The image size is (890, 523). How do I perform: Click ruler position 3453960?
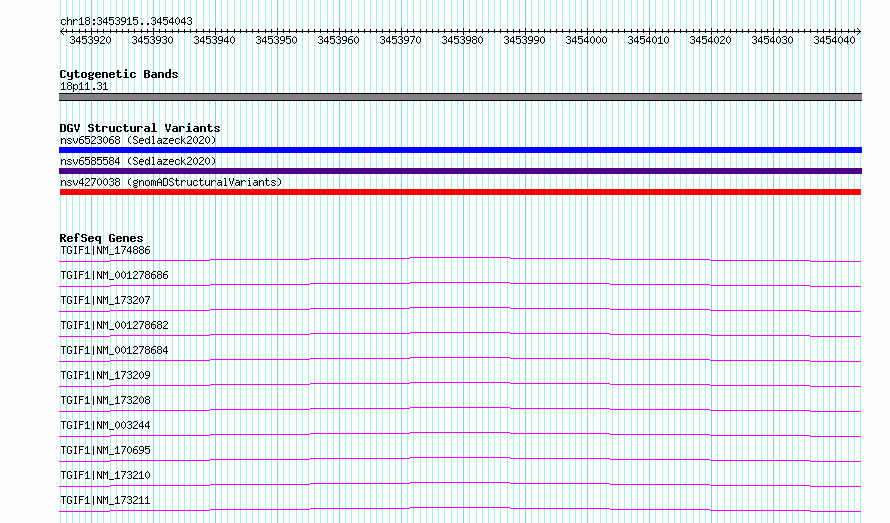click(338, 40)
